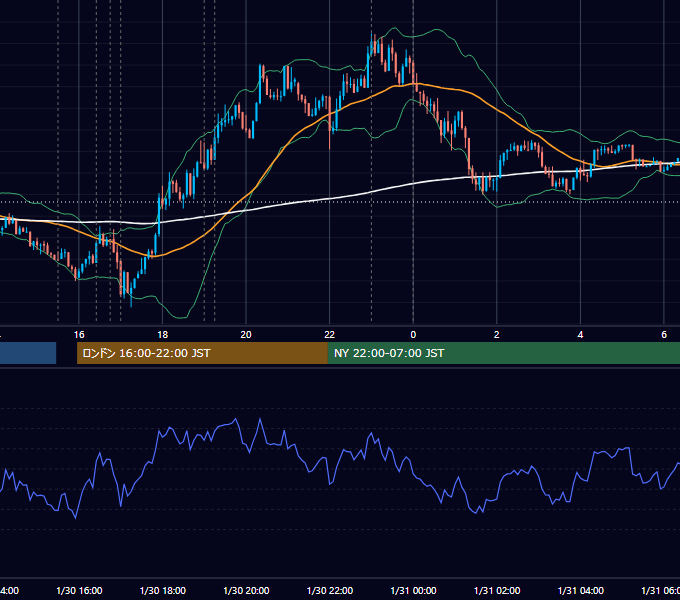
Task: Click the hour label 22 on chart axis
Action: pyautogui.click(x=330, y=335)
